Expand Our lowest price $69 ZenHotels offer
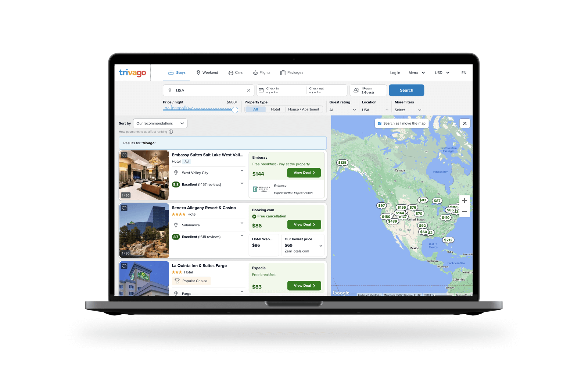This screenshot has height=368, width=588. click(x=303, y=245)
